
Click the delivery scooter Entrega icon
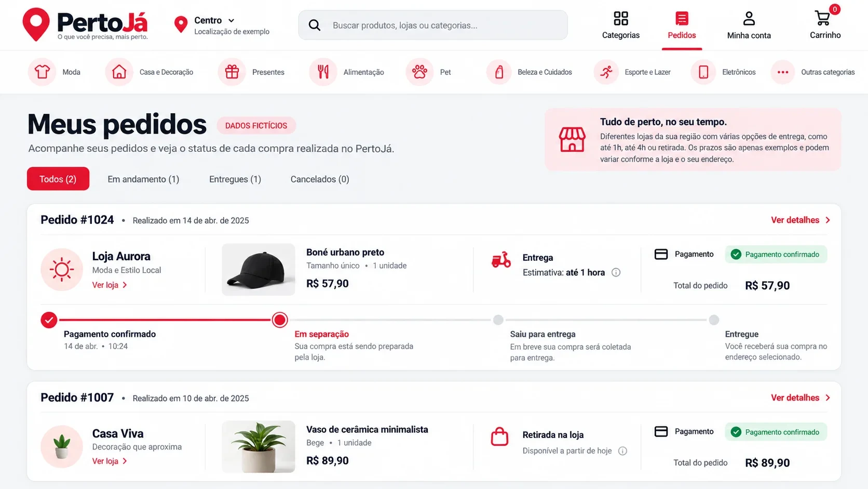pos(501,259)
